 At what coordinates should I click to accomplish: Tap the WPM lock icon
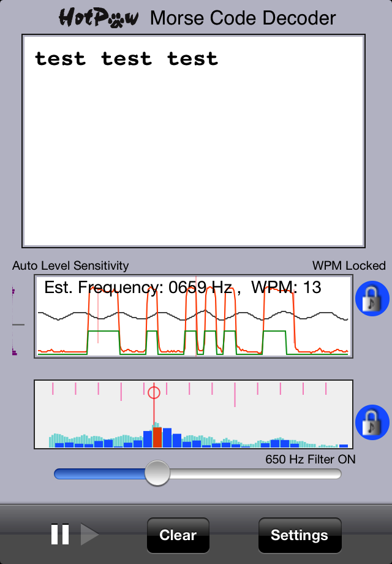372,299
